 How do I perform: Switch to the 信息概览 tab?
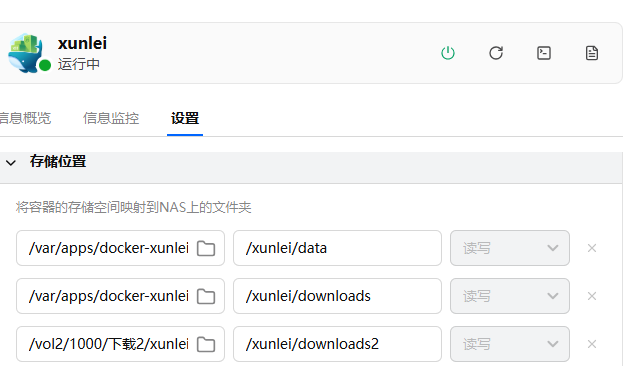pos(25,118)
